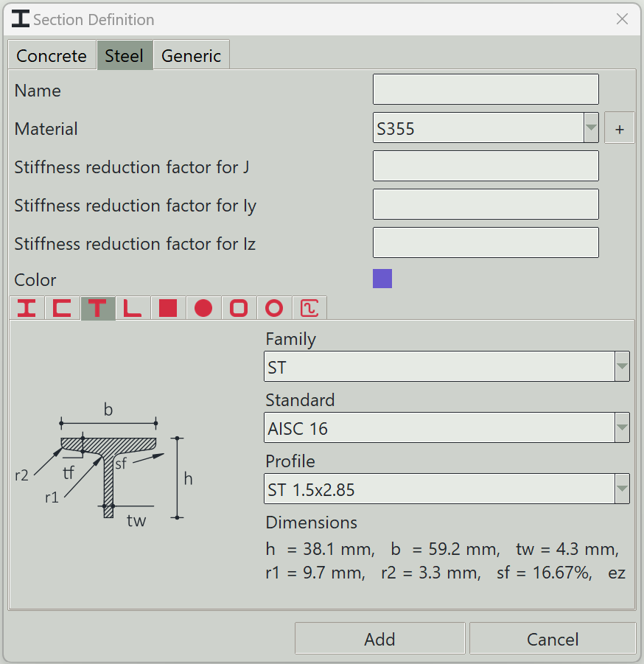Switch to the Generic tab
The image size is (644, 664).
(192, 55)
